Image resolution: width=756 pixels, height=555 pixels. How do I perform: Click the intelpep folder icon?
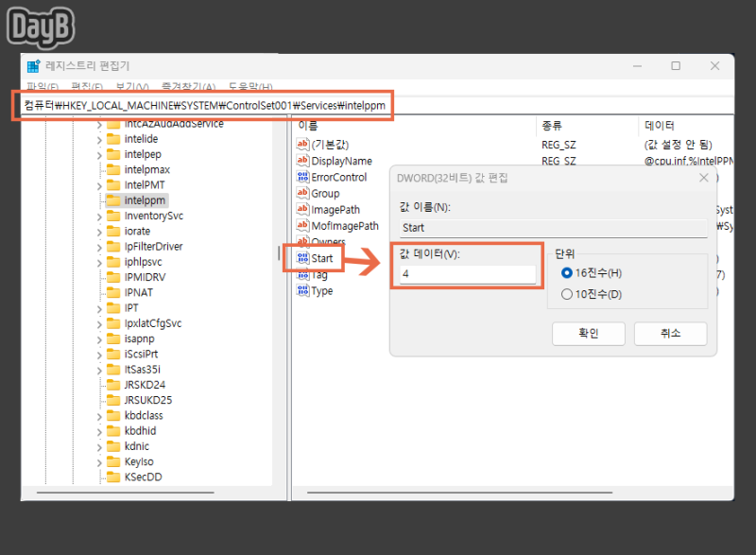[113, 154]
